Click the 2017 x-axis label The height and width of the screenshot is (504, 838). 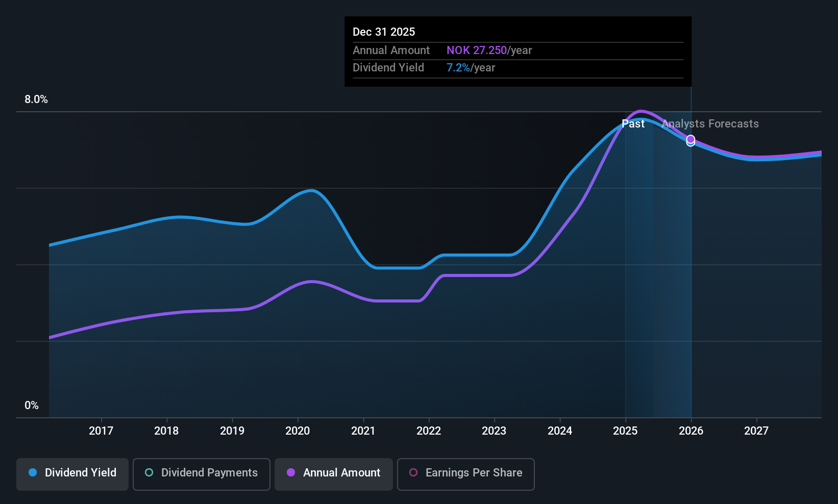[x=101, y=431]
